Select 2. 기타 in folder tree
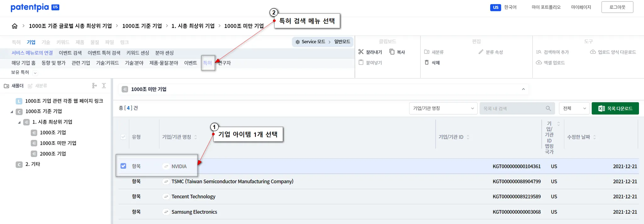 point(33,164)
